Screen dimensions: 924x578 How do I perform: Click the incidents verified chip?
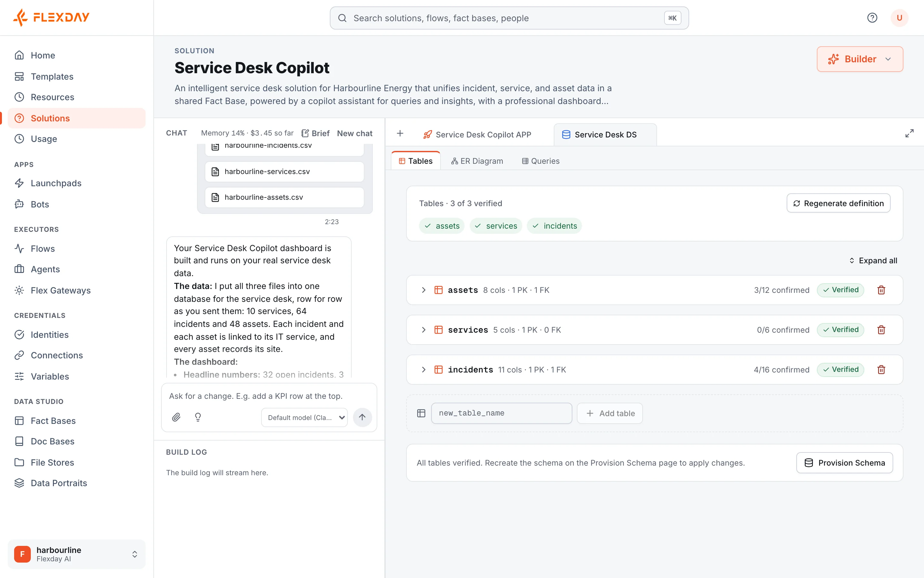554,226
